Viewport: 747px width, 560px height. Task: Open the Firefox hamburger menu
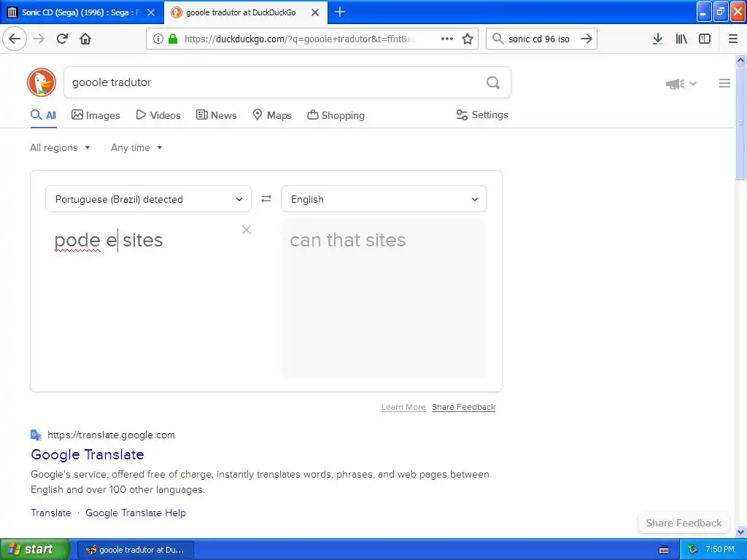[x=733, y=39]
